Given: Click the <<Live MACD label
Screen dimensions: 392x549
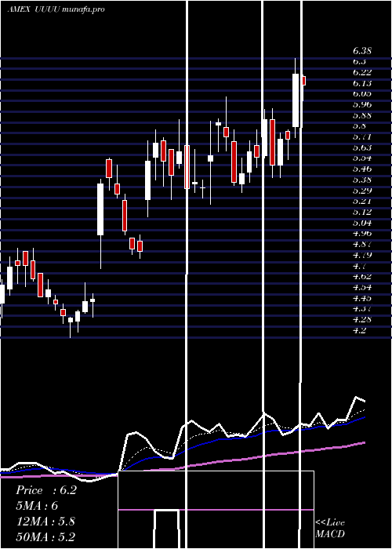Looking at the screenshot, I should pyautogui.click(x=330, y=528).
